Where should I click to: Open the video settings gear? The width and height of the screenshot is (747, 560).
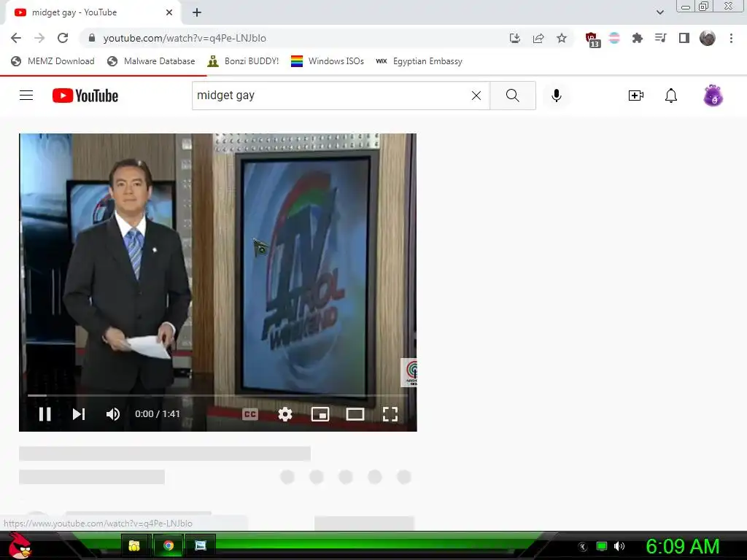tap(285, 414)
